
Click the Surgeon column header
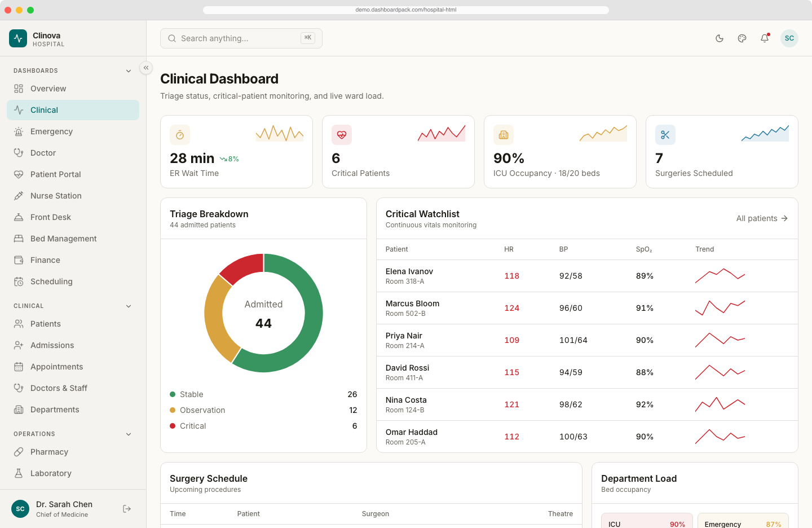point(376,514)
